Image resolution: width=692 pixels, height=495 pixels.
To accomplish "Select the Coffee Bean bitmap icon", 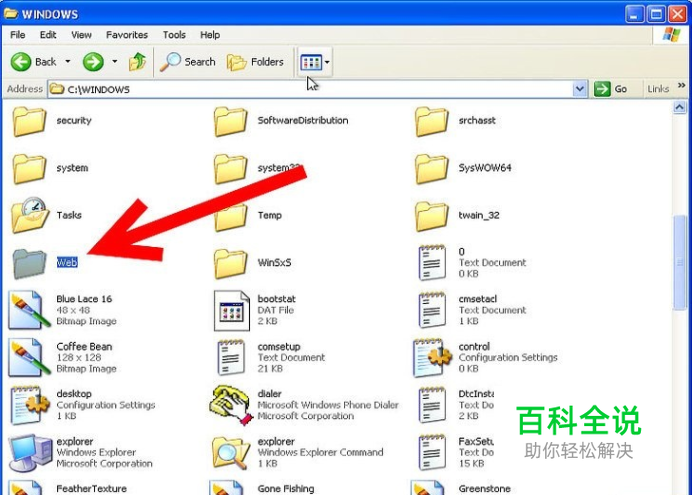I will [x=29, y=357].
